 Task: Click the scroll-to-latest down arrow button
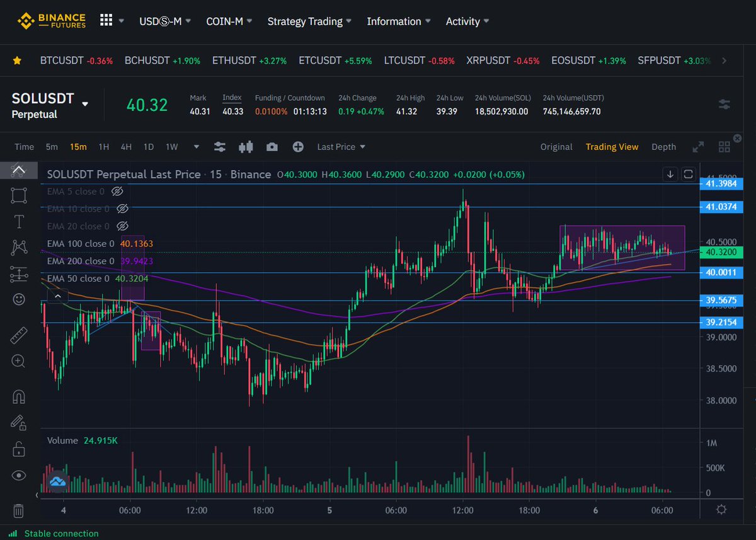click(670, 174)
